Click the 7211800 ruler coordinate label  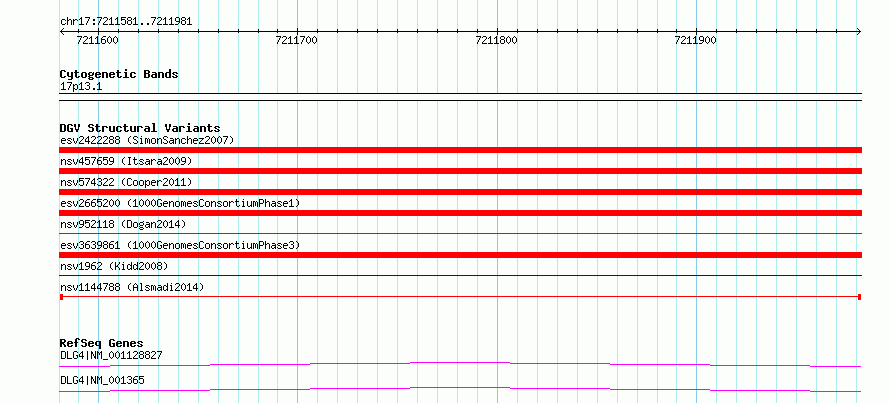(497, 40)
